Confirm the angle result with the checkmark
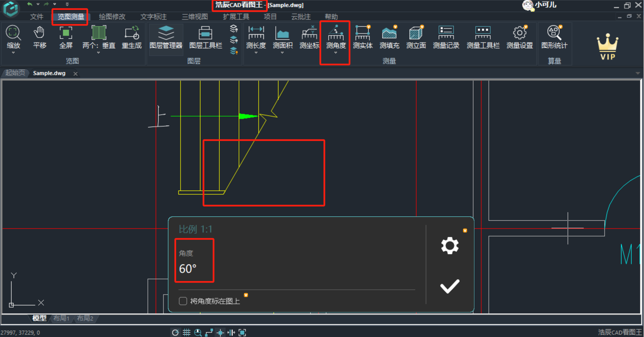This screenshot has height=337, width=644. click(x=450, y=286)
